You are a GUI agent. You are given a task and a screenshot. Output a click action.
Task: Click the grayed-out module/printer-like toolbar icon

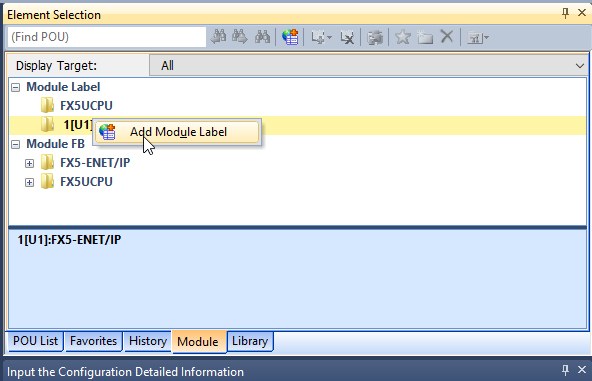(375, 37)
